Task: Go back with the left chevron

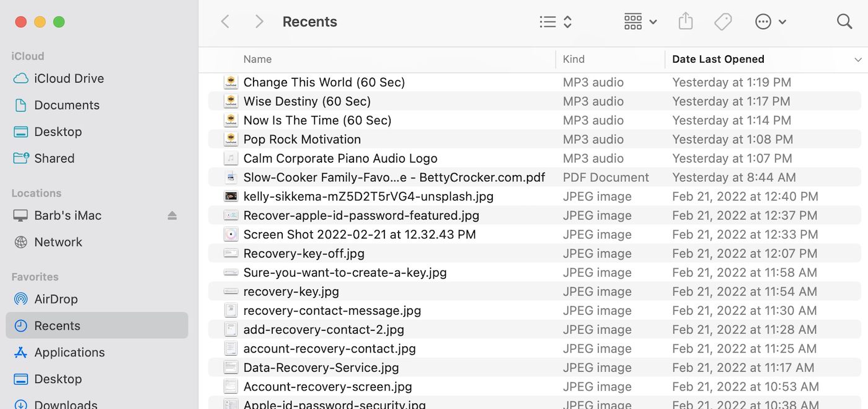Action: [226, 22]
